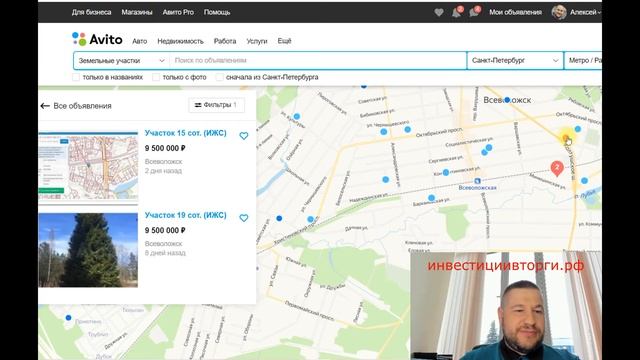Viewport: 640px width, 360px height.
Task: Enable только с фото checkbox
Action: [156, 77]
